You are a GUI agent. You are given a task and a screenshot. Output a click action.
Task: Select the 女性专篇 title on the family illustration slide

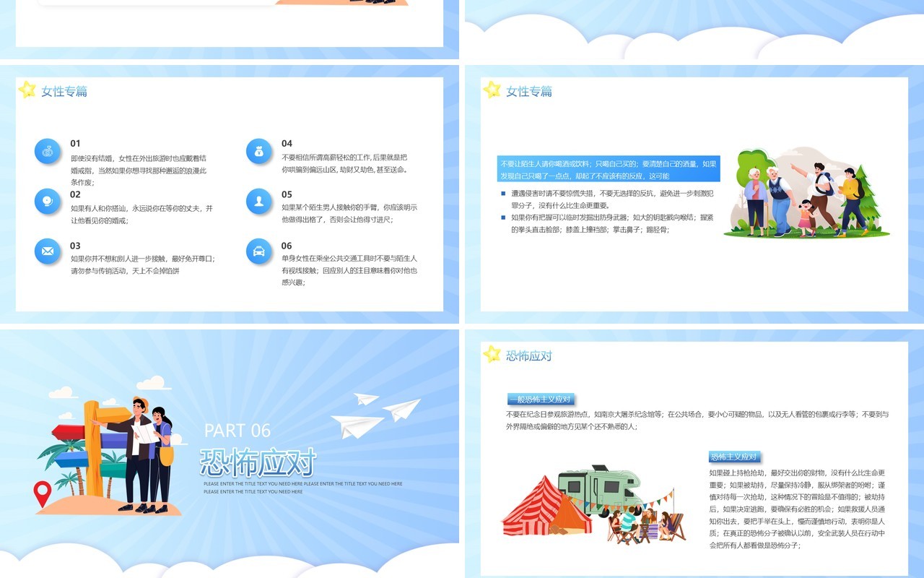529,91
